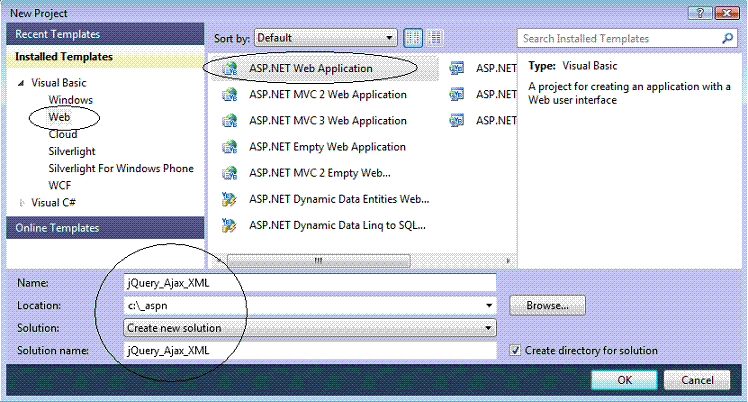This screenshot has width=748, height=402.
Task: Click the template list horizontal scrollbar thumb
Action: pos(318,261)
